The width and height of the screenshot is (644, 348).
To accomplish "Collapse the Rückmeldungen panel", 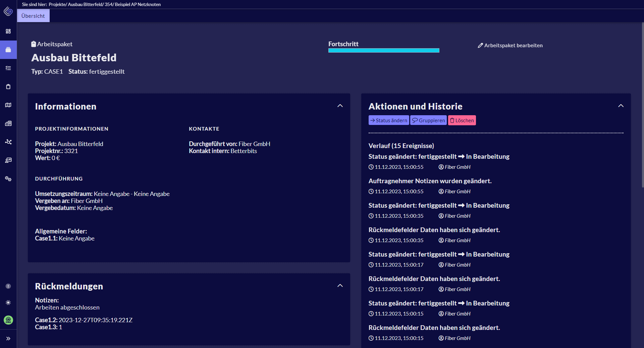I will (340, 286).
